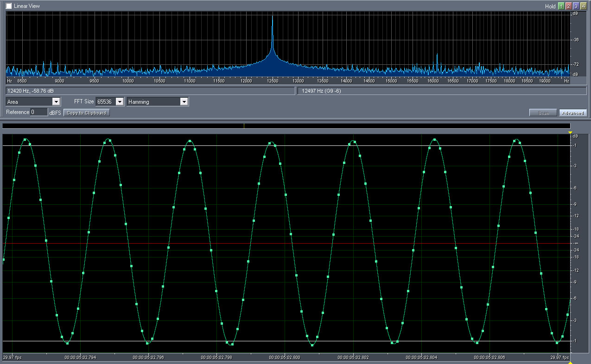Screen dimensions: 591x364
Task: Click the Scan button
Action: tap(543, 113)
